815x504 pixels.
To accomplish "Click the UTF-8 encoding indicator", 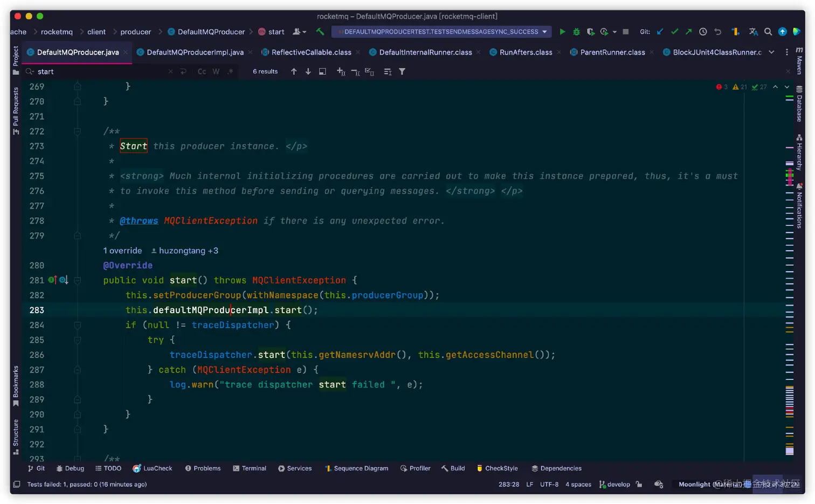I will click(549, 484).
